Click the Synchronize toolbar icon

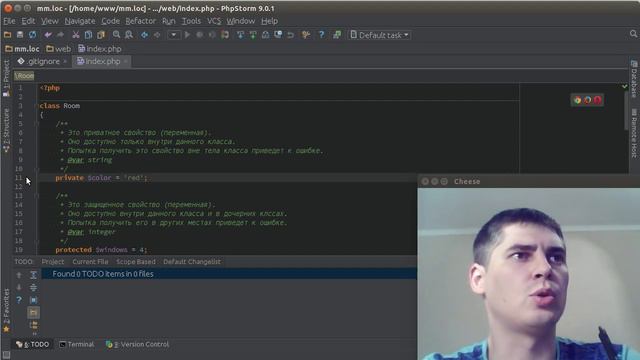(33, 35)
